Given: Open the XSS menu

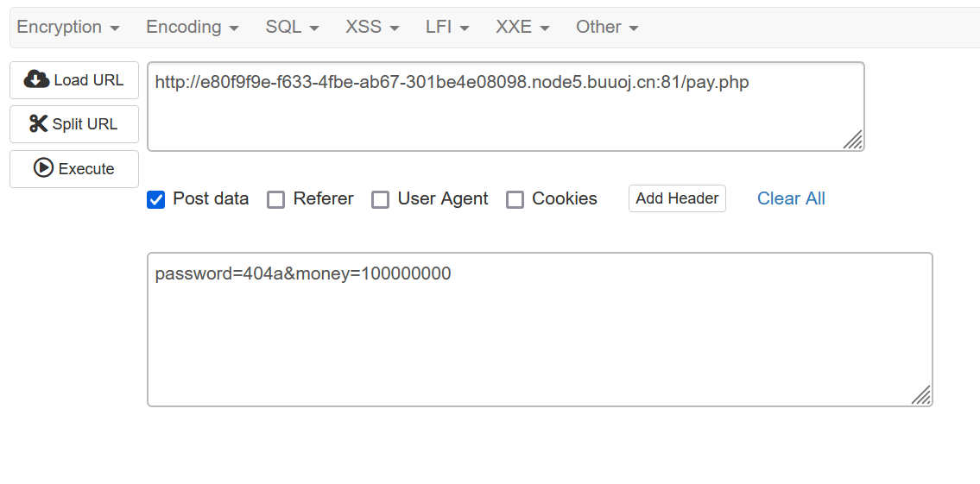Looking at the screenshot, I should (x=372, y=28).
